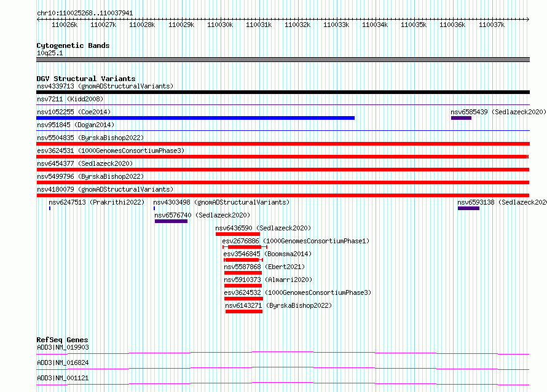Select the red nsv5910373 variant bar
The height and width of the screenshot is (392, 547).
(243, 286)
